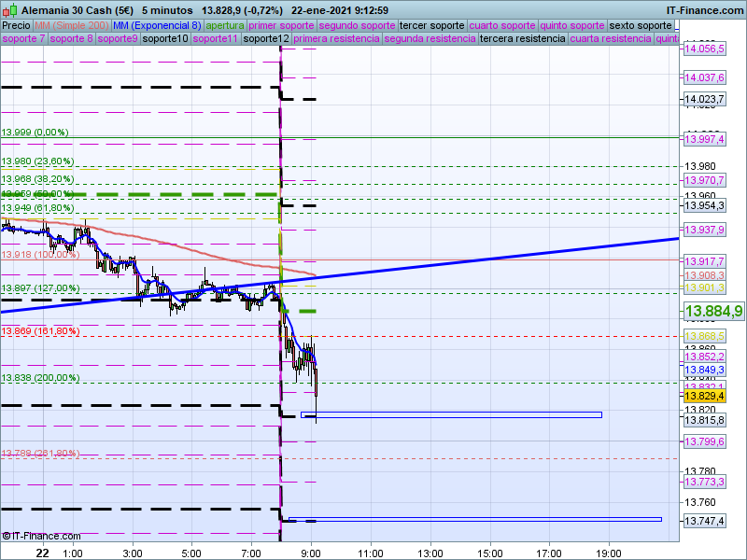Select the yellow 13.868,5 price label
This screenshot has height=560, width=747.
(x=704, y=336)
